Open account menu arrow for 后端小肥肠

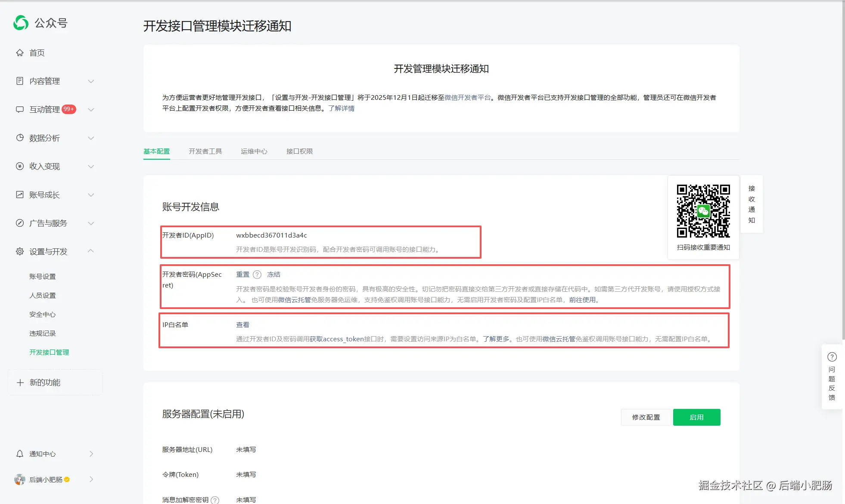pos(91,479)
